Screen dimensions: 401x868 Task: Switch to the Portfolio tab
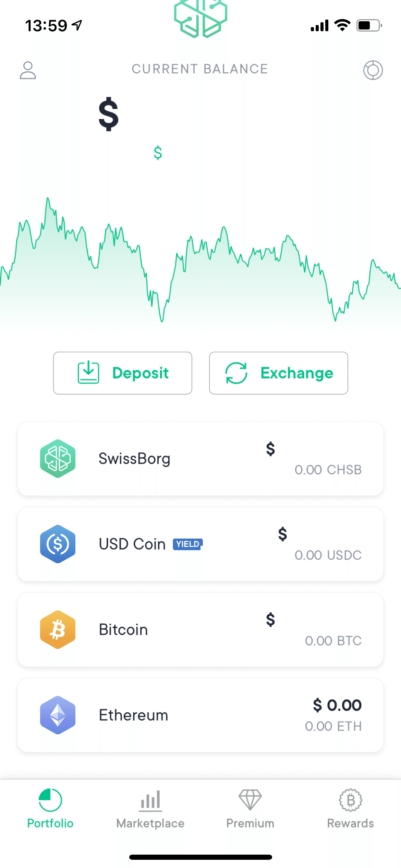click(x=50, y=809)
